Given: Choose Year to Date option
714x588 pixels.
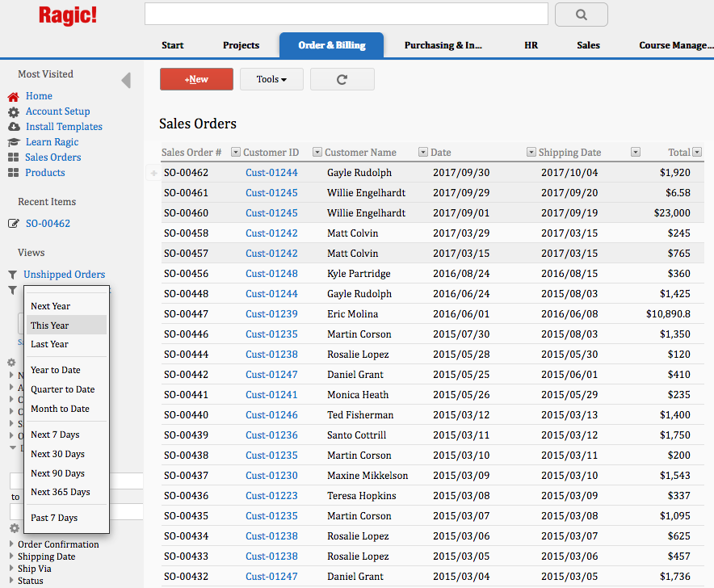Looking at the screenshot, I should click(x=66, y=370).
